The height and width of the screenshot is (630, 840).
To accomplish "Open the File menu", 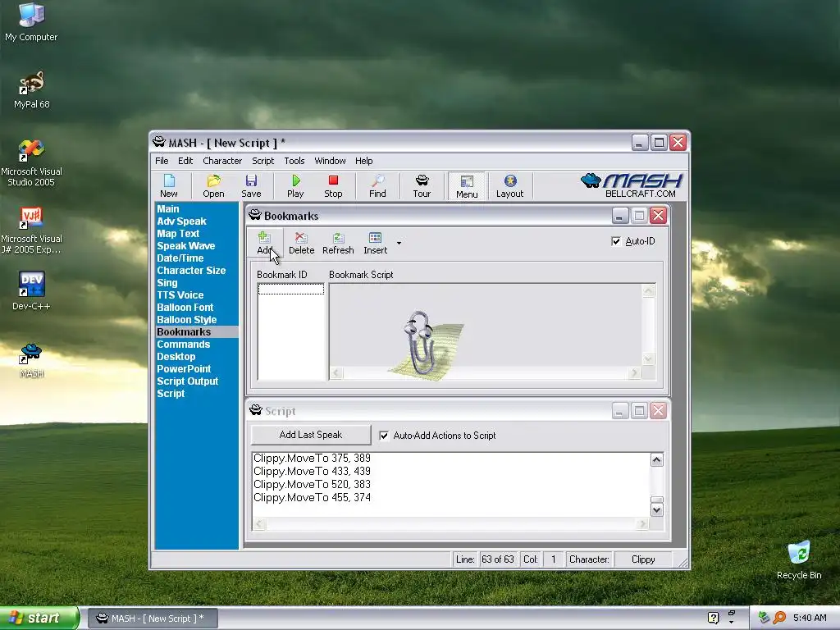I will [162, 161].
